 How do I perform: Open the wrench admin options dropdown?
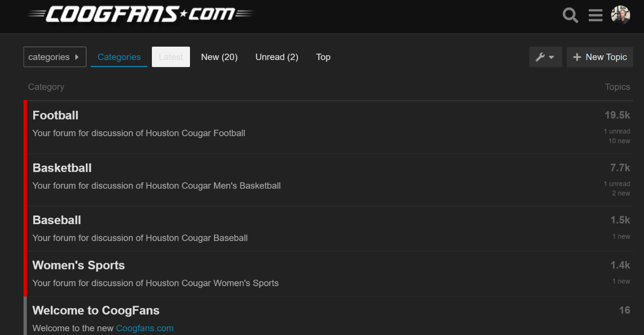point(545,57)
